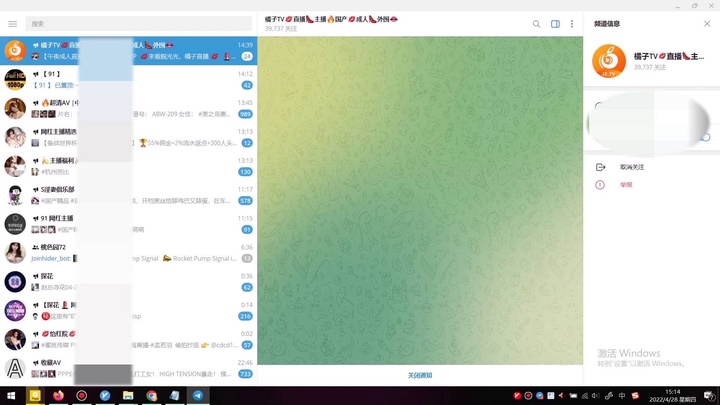720x405 pixels.
Task: Click the search icon in chat header
Action: [x=537, y=24]
